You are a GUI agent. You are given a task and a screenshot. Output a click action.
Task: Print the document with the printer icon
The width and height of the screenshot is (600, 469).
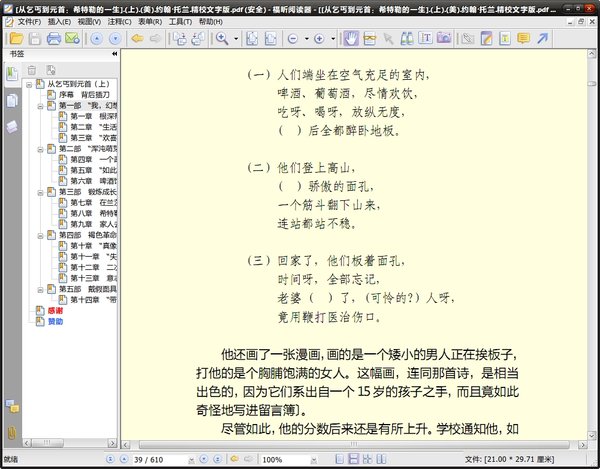54,39
